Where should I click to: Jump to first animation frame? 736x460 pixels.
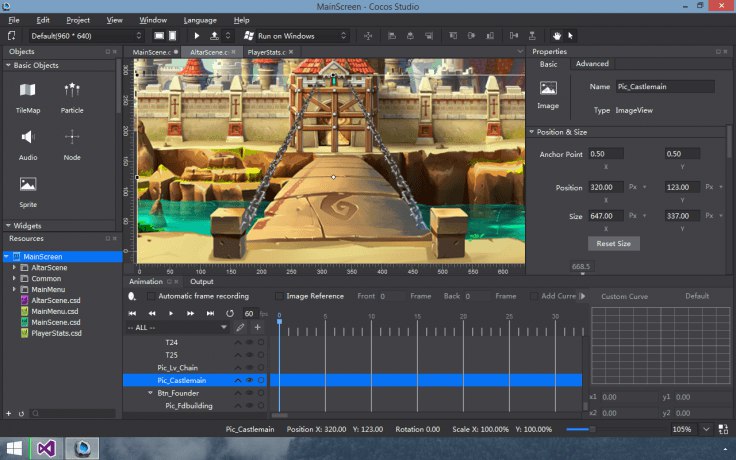(x=132, y=313)
